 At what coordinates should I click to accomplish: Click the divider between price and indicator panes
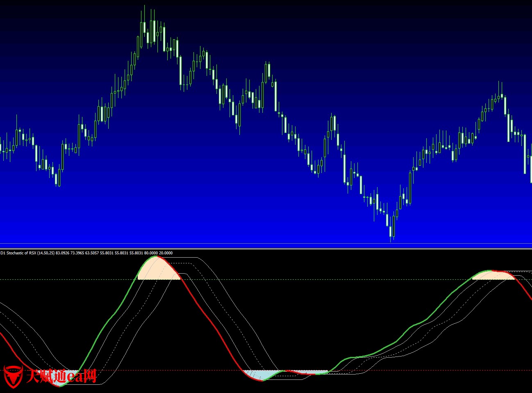[x=266, y=248]
